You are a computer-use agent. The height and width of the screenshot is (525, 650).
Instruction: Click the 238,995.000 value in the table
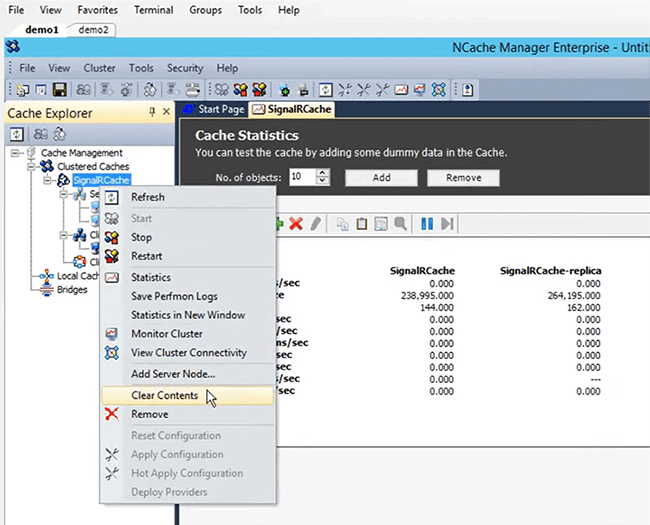coord(427,296)
